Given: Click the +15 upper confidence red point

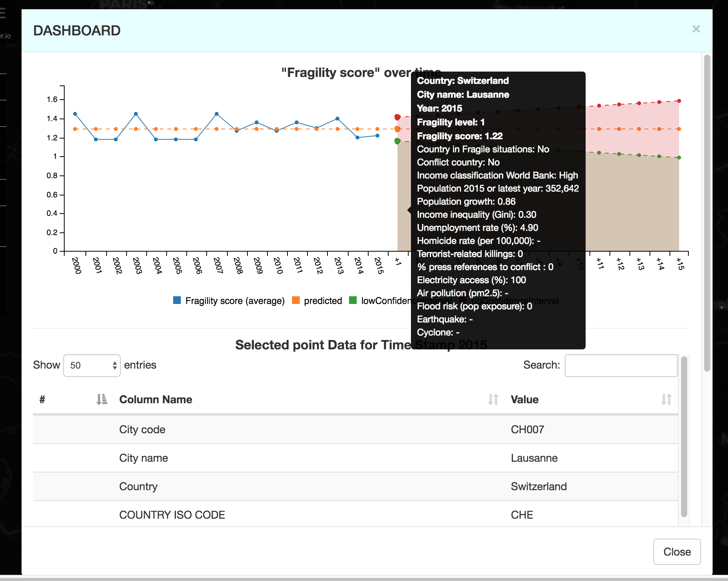Looking at the screenshot, I should (x=679, y=101).
